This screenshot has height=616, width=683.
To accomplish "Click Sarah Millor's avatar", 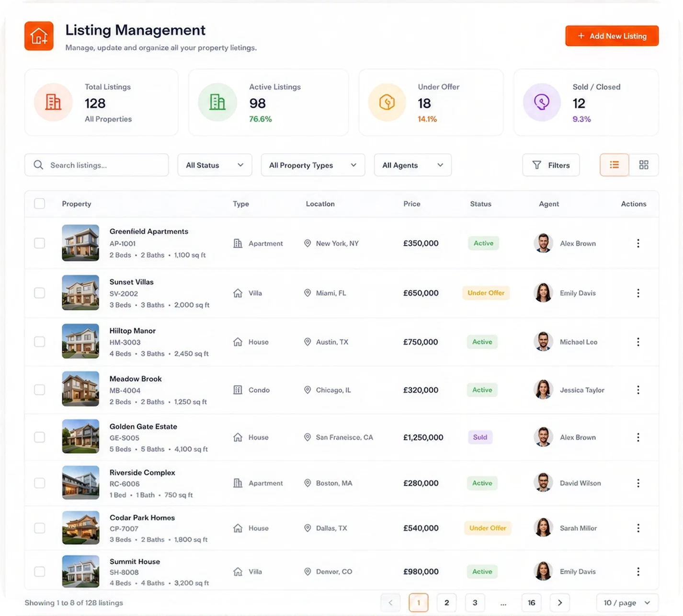I will click(x=543, y=528).
